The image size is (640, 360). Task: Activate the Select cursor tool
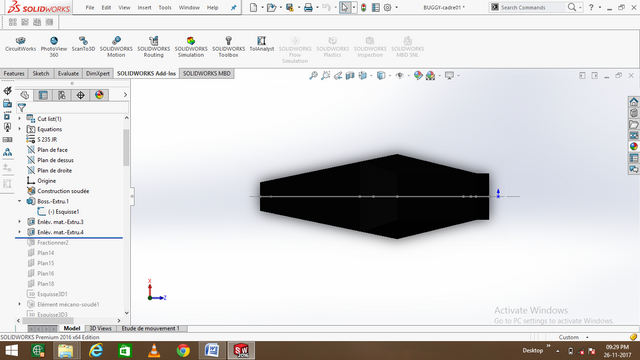(x=345, y=7)
